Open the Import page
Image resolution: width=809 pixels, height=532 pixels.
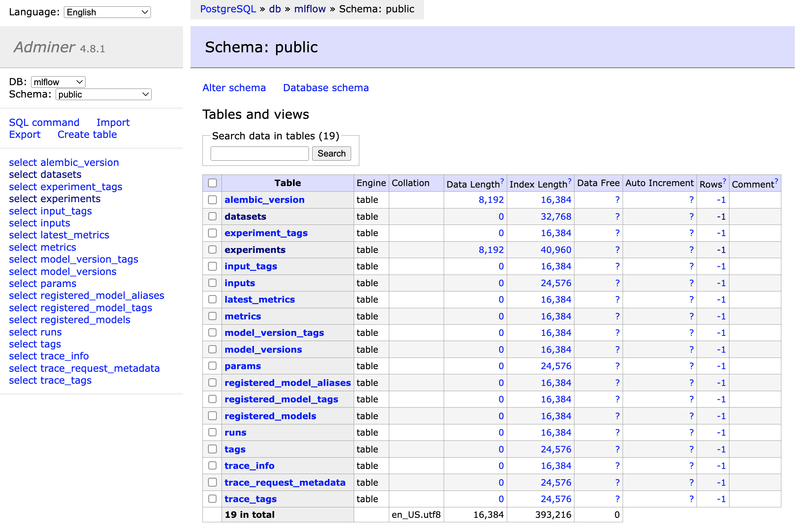pos(113,123)
